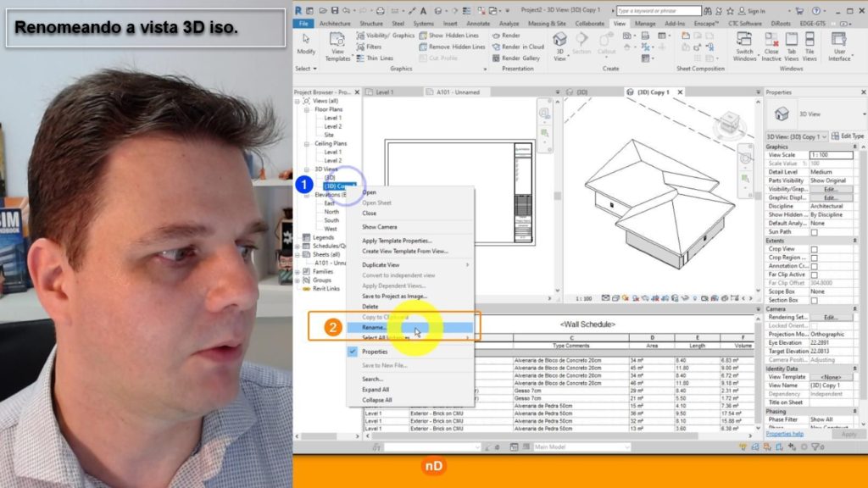868x488 pixels.
Task: Check the Section Box option
Action: pos(815,300)
